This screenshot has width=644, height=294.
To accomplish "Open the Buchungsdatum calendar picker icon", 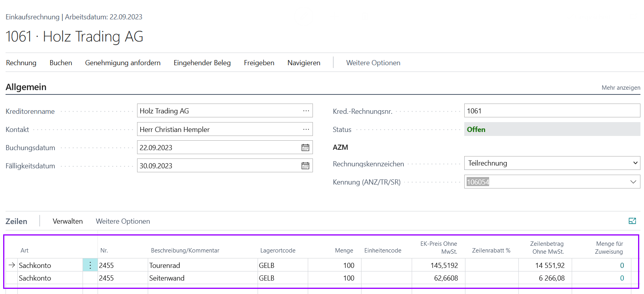I will point(305,148).
